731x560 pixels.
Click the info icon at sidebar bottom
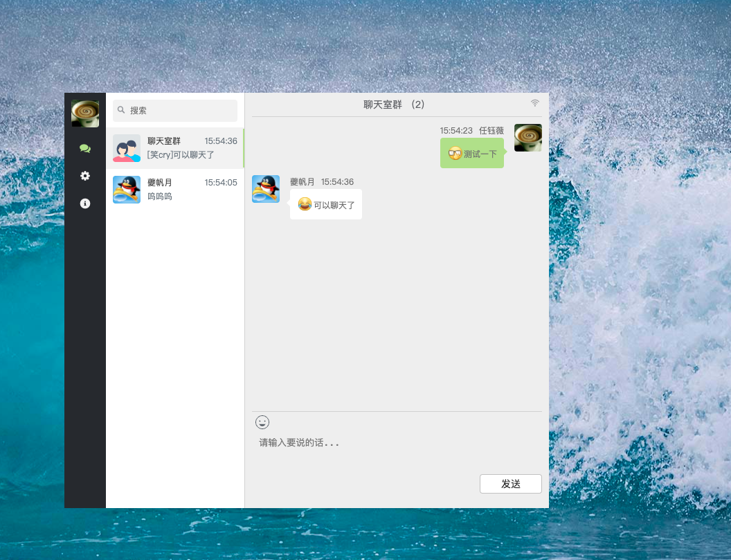click(x=84, y=204)
